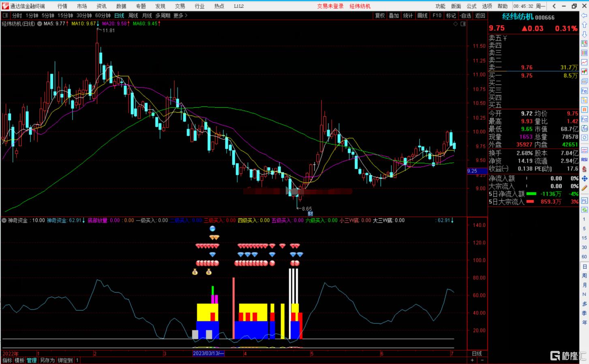
Task: Click the 统计 statistics button
Action: tap(408, 15)
